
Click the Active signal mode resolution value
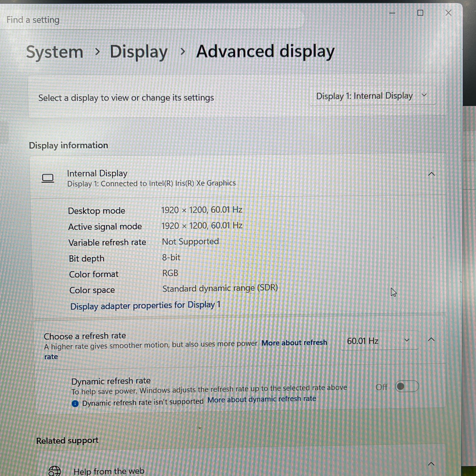(x=202, y=226)
